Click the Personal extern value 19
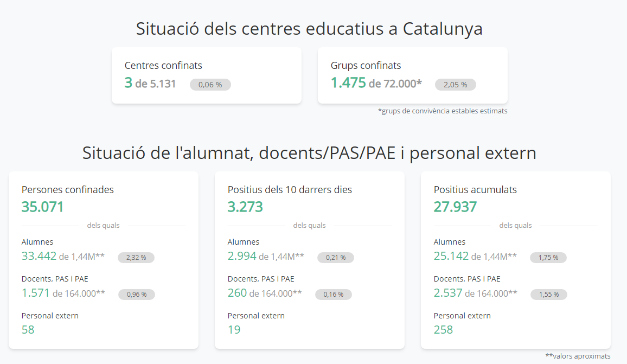 click(234, 330)
